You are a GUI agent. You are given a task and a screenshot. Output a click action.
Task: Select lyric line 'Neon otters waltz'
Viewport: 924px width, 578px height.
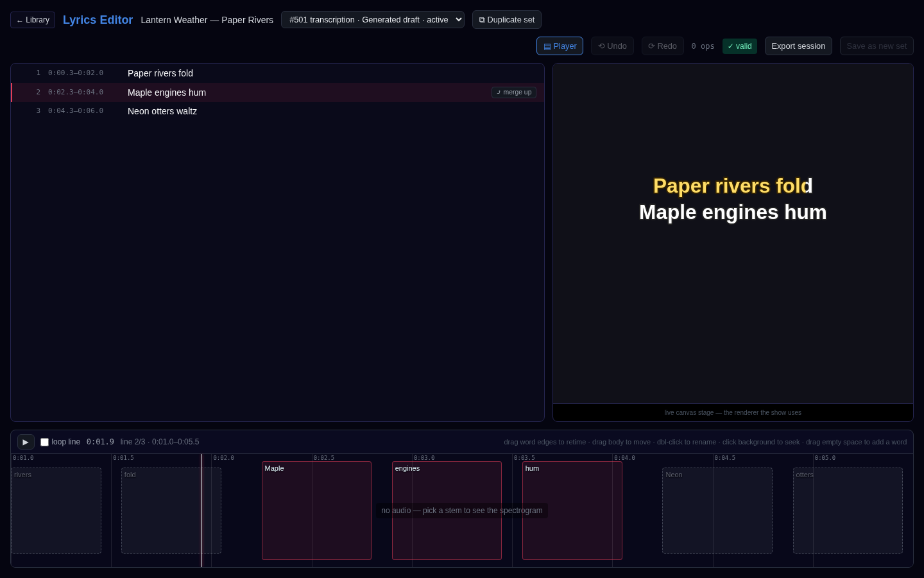click(x=277, y=111)
